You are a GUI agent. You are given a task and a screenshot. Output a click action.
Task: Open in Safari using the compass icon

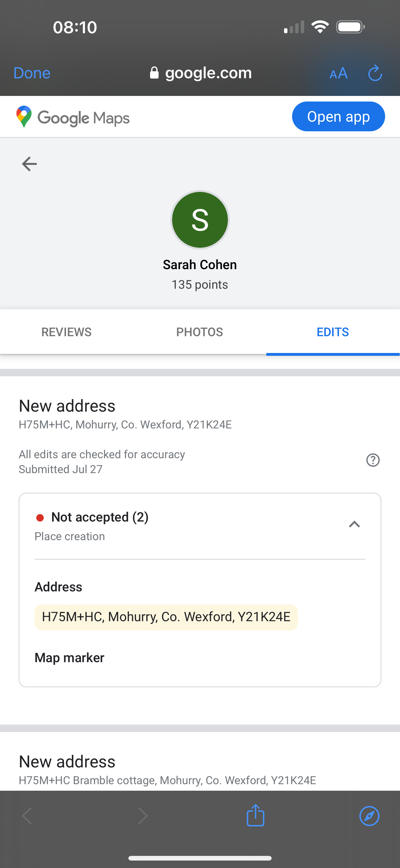click(369, 816)
